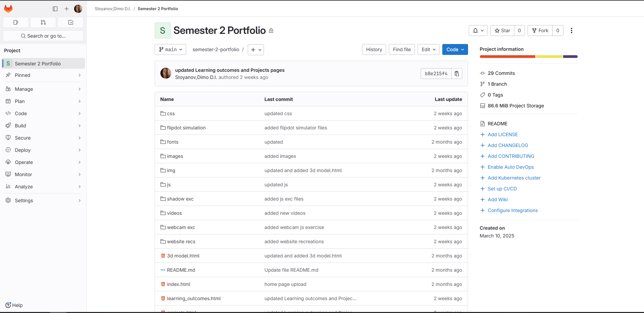Open merge requests icon
The height and width of the screenshot is (313, 644).
click(x=43, y=22)
